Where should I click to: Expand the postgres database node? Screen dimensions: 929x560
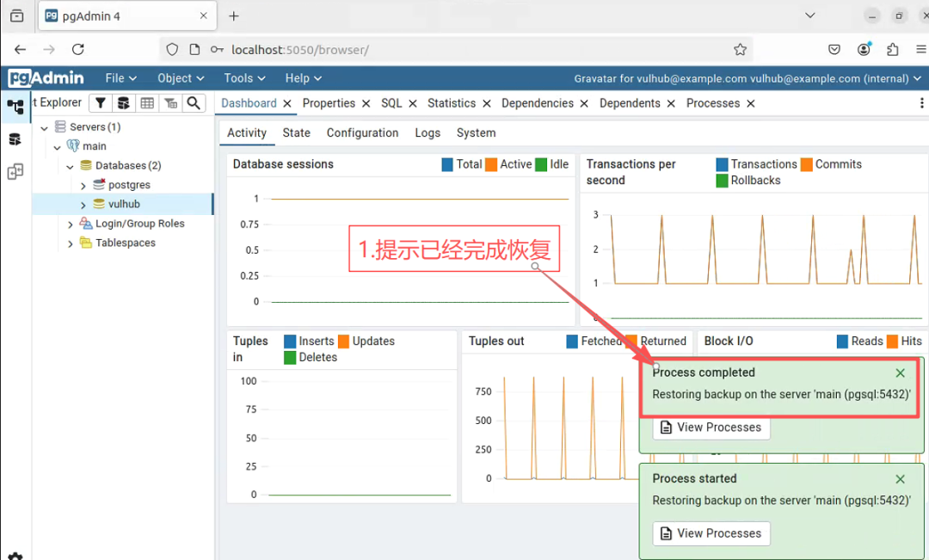tap(83, 186)
